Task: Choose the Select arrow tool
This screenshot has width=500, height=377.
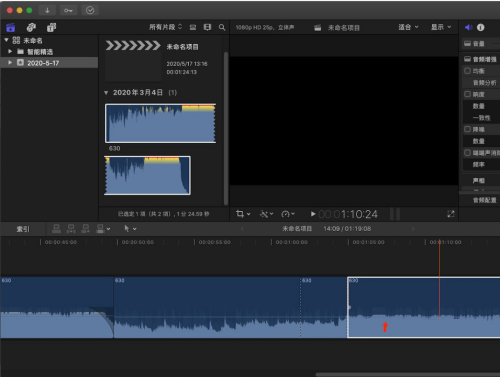Action: 127,229
